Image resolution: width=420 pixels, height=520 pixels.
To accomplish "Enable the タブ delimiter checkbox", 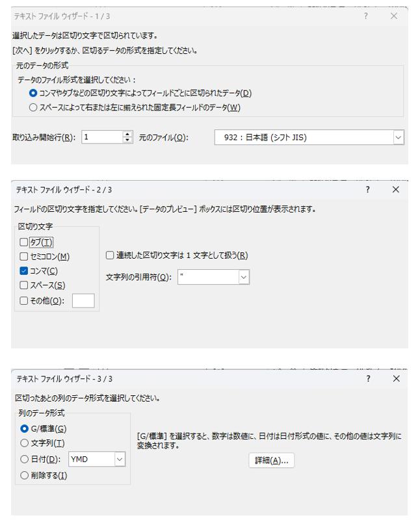I will (24, 242).
